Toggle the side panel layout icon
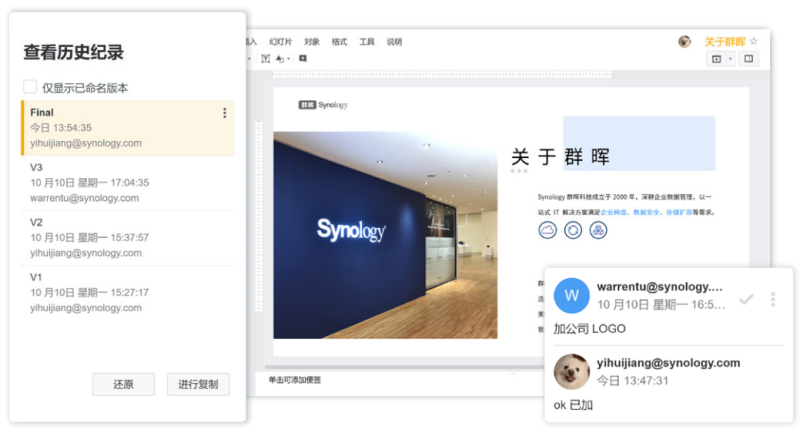 (748, 59)
